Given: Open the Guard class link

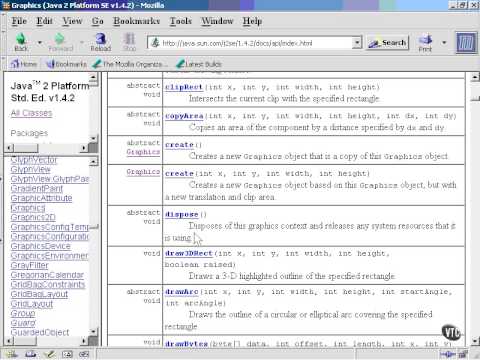Looking at the screenshot, I should coord(23,323).
